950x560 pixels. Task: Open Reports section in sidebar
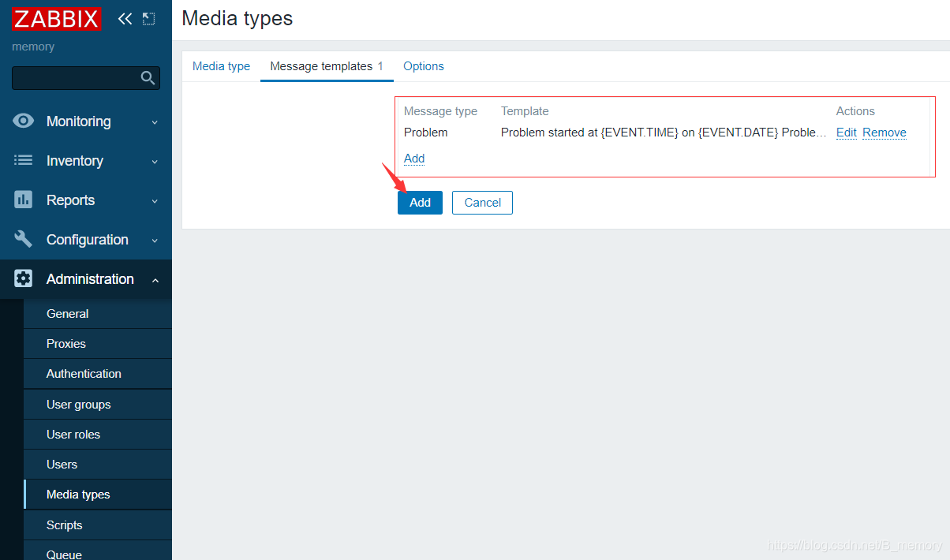(86, 200)
